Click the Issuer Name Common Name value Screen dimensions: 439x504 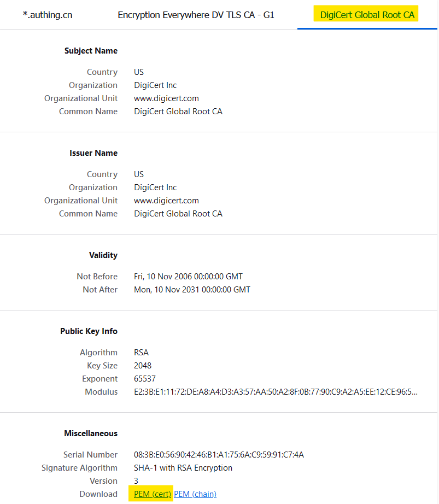point(178,214)
